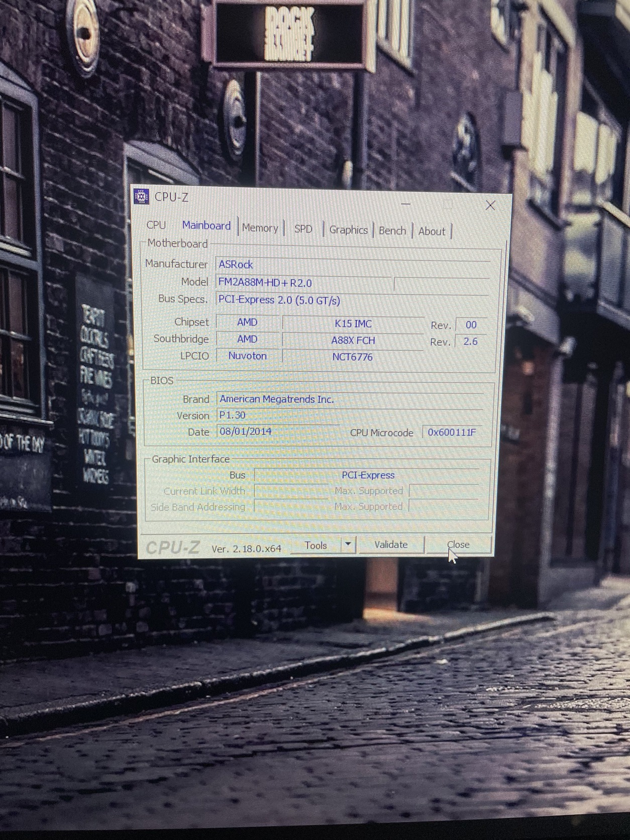The height and width of the screenshot is (840, 630).
Task: Click the K15 IMC chipset value
Action: point(353,324)
